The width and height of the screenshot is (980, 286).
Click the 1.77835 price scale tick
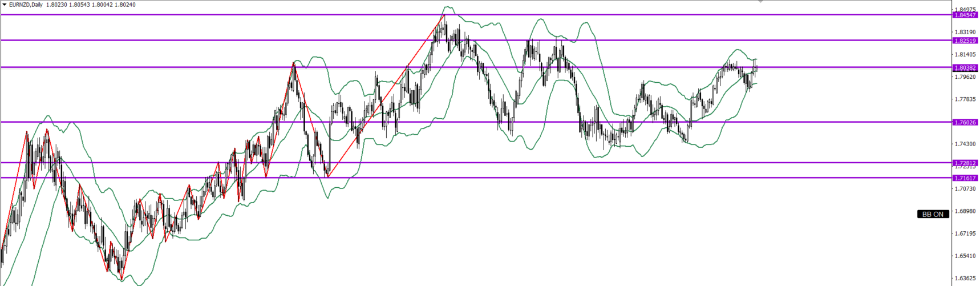pyautogui.click(x=965, y=99)
